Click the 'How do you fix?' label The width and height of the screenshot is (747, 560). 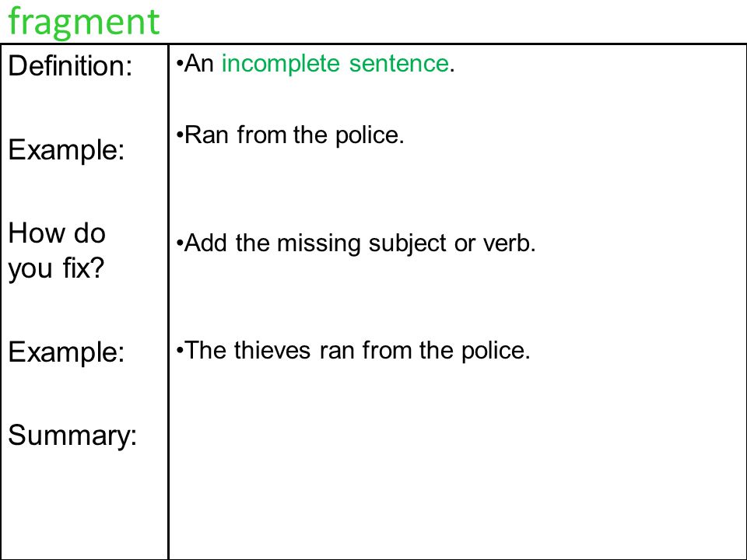coord(57,250)
